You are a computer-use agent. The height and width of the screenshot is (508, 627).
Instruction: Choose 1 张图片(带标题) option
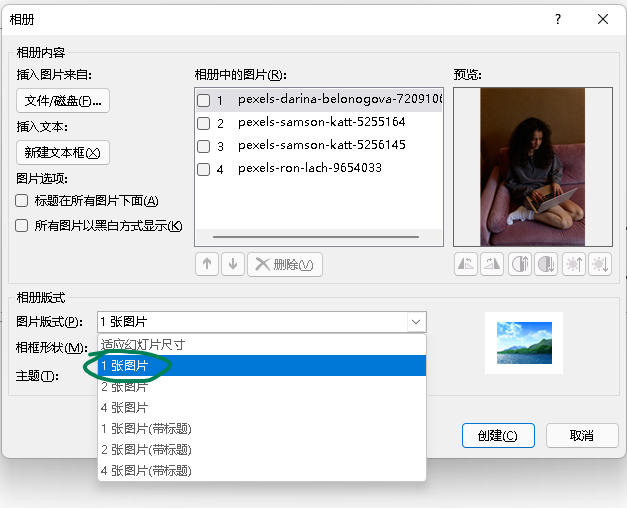tap(262, 429)
